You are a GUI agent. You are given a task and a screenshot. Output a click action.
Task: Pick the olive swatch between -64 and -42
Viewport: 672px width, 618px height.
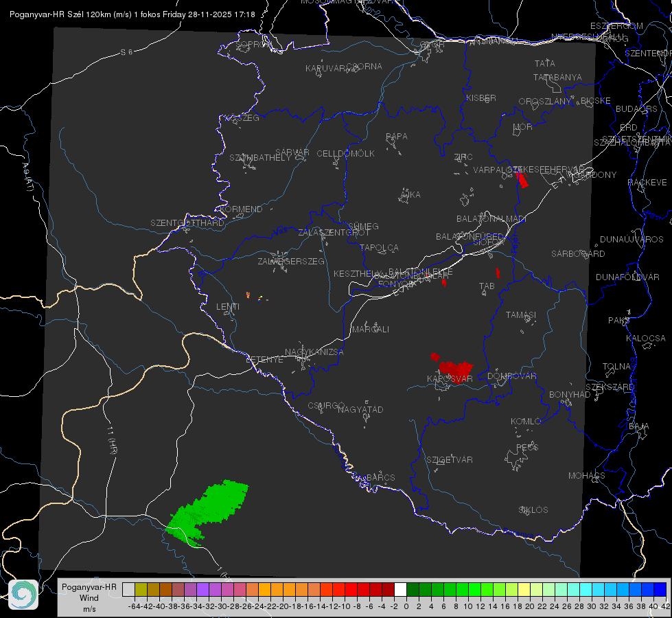[x=141, y=590]
